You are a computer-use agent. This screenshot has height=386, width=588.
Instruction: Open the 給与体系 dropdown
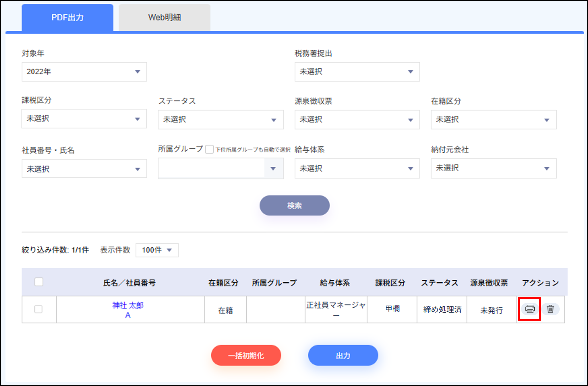pos(357,169)
